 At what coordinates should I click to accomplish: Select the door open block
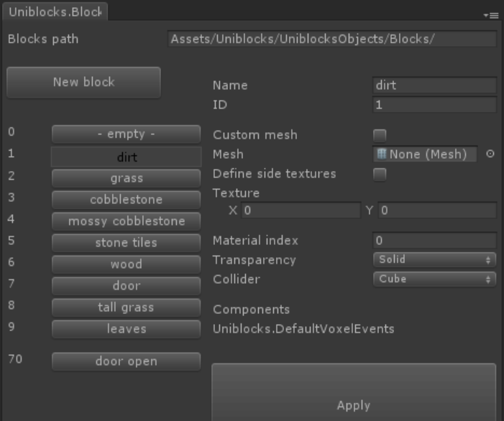pos(127,361)
